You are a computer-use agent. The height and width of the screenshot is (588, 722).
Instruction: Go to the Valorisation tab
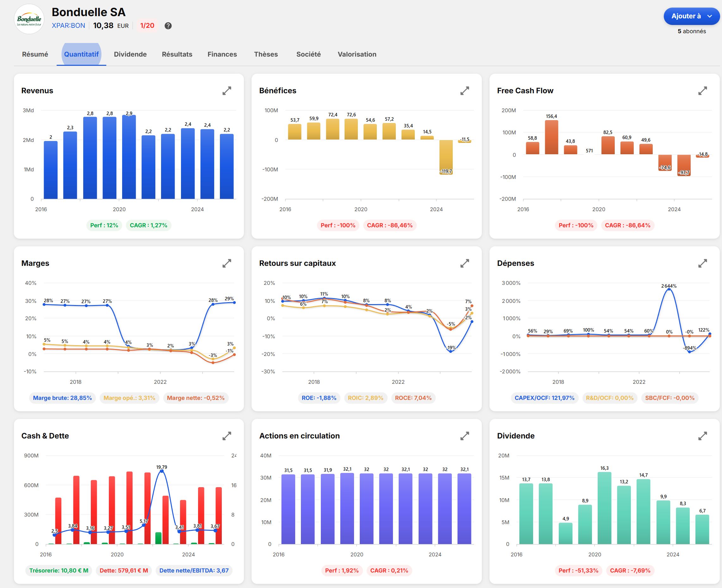(357, 54)
